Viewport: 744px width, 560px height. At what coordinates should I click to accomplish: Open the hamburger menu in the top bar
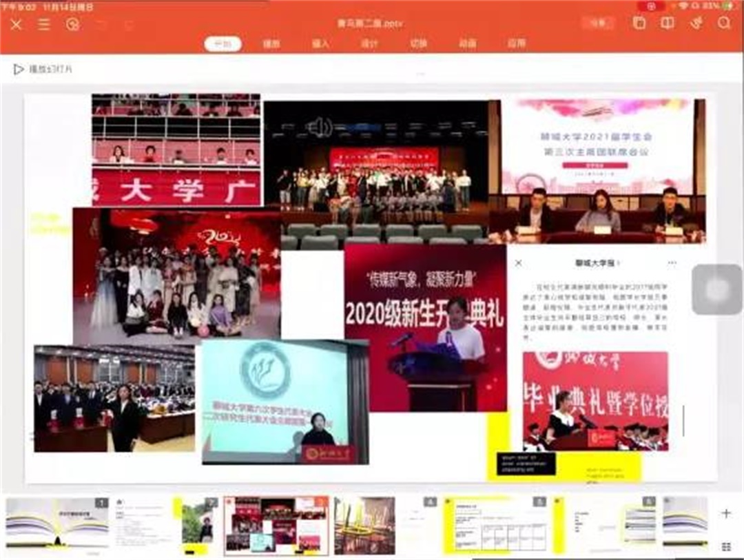click(x=44, y=25)
